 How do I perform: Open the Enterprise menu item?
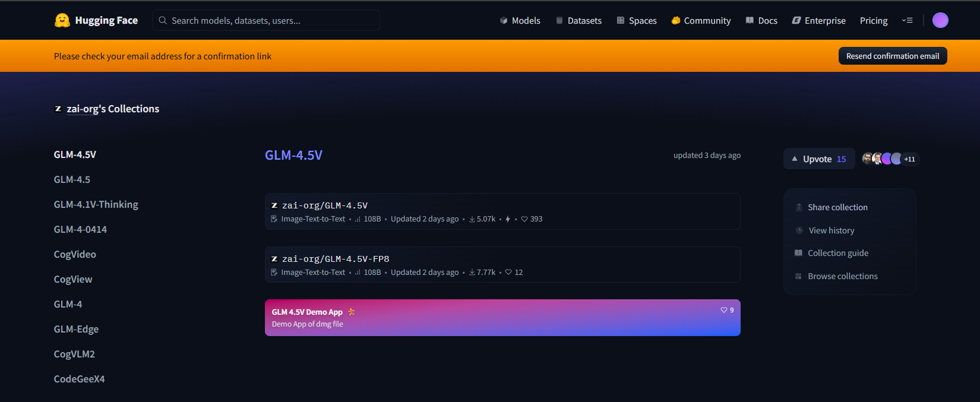(x=819, y=20)
